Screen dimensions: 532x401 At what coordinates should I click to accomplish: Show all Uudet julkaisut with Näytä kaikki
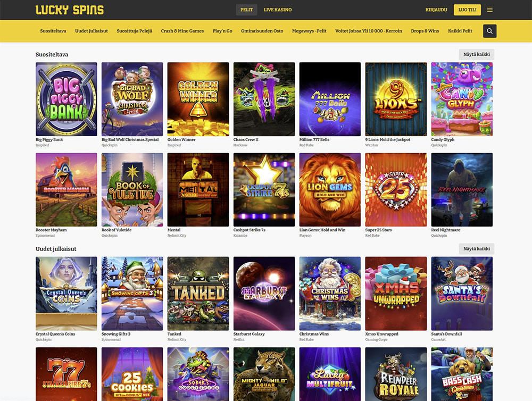pyautogui.click(x=476, y=249)
